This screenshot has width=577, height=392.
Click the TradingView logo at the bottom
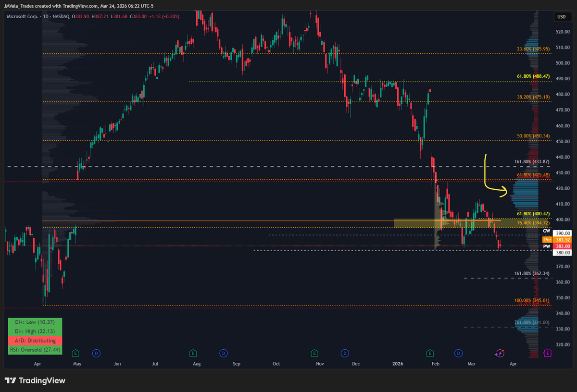click(x=35, y=380)
